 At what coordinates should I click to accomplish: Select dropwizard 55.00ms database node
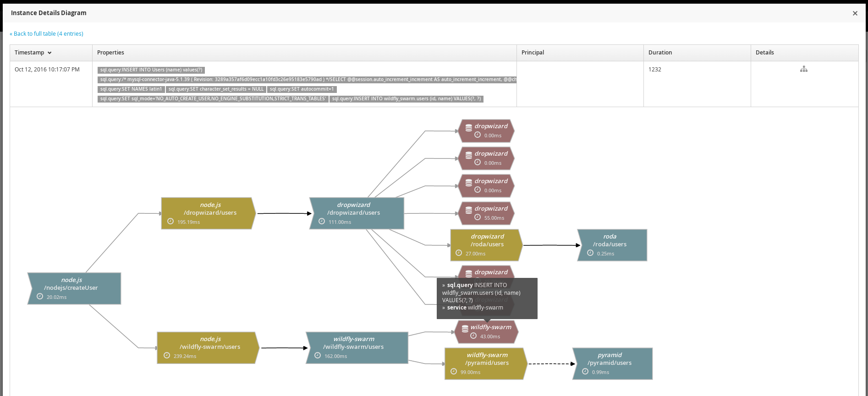[x=487, y=213]
